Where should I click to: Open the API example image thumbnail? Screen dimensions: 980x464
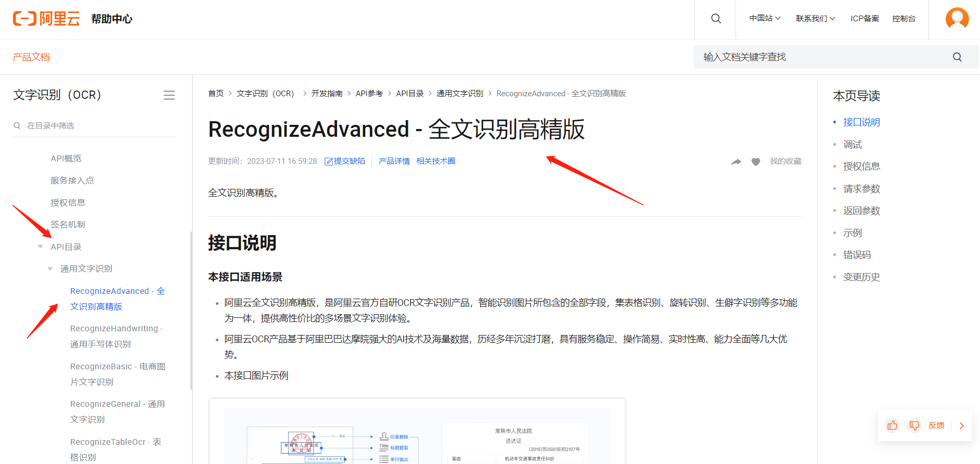coord(417,432)
